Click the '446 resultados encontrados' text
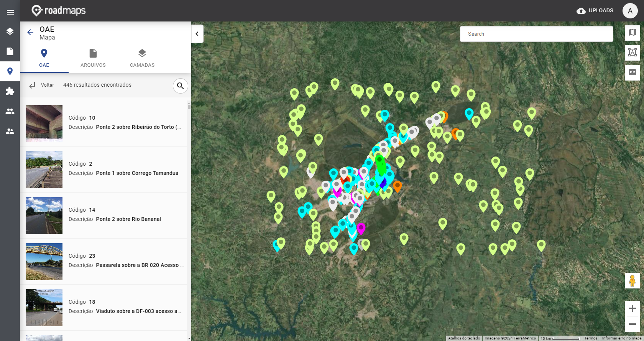 pos(97,85)
